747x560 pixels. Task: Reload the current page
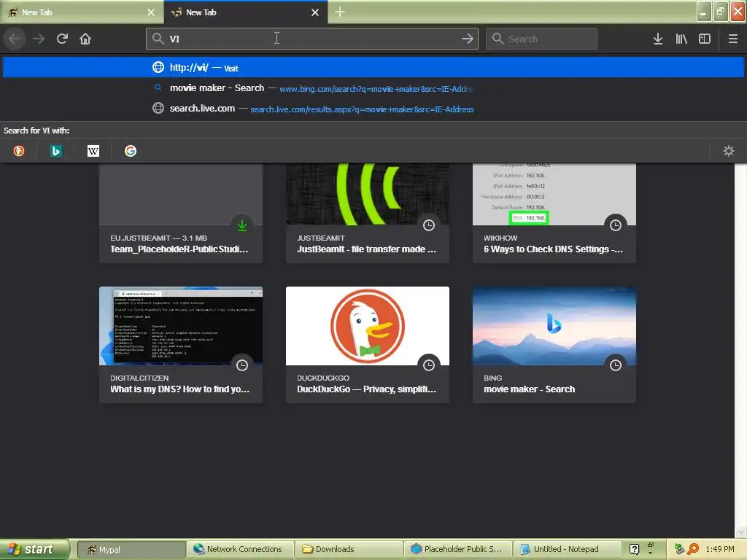click(63, 39)
